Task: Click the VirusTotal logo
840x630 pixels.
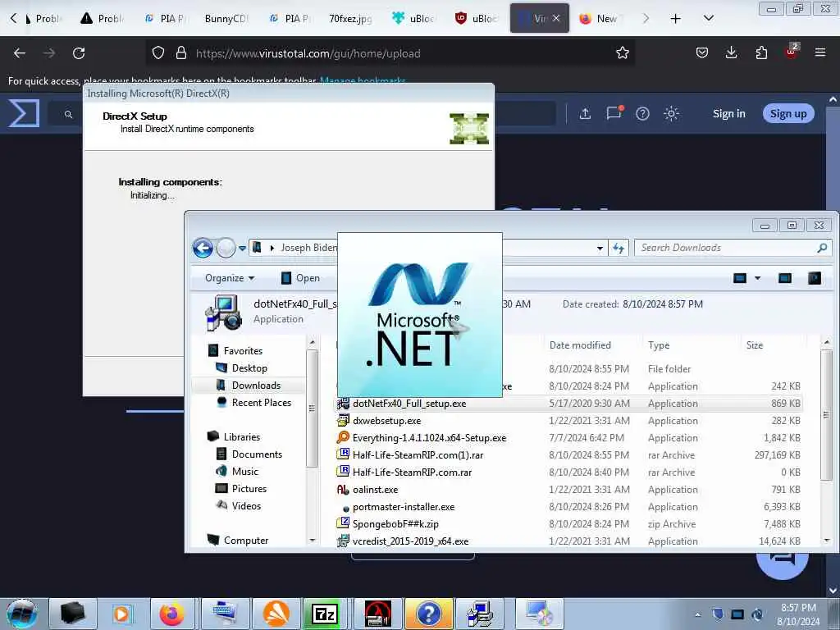Action: coord(24,113)
